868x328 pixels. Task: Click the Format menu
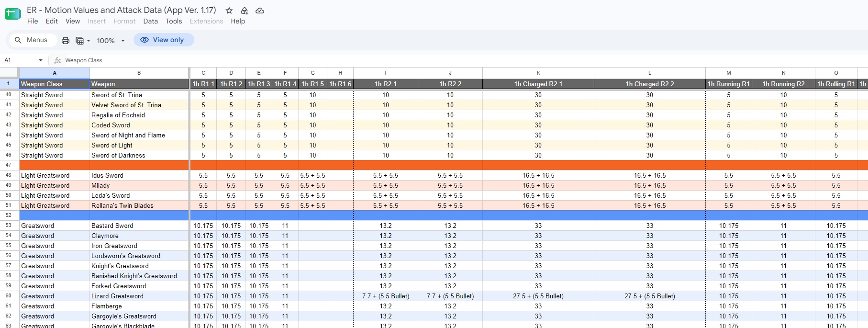(124, 21)
